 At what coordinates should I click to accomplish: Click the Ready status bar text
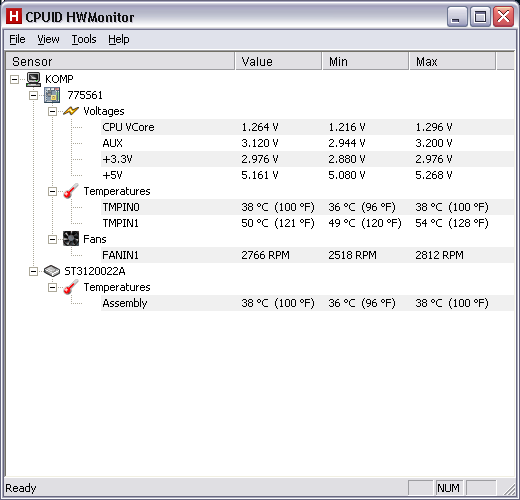[x=21, y=488]
